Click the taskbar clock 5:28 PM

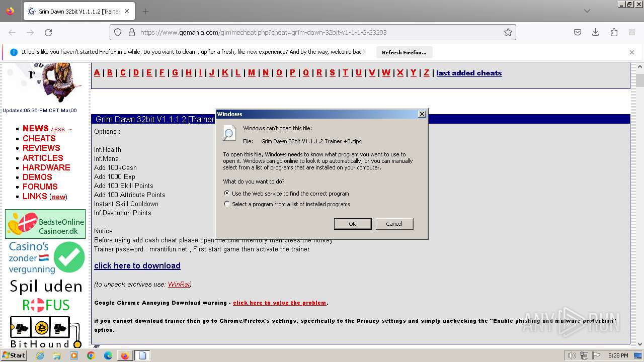coord(618,355)
